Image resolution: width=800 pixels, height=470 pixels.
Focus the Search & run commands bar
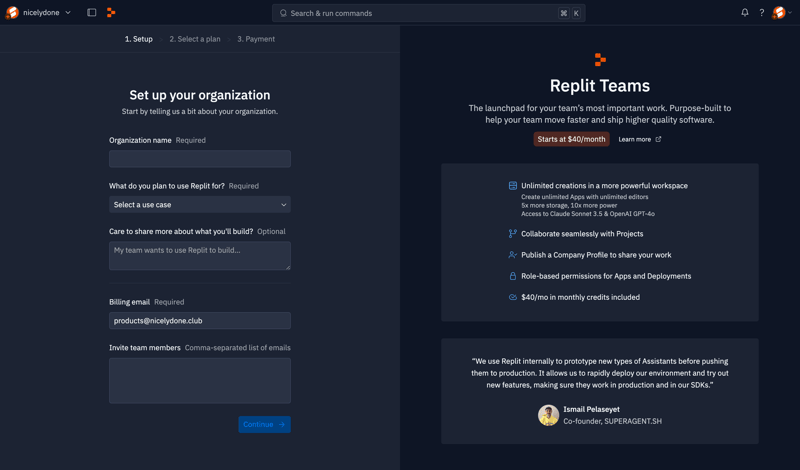429,13
